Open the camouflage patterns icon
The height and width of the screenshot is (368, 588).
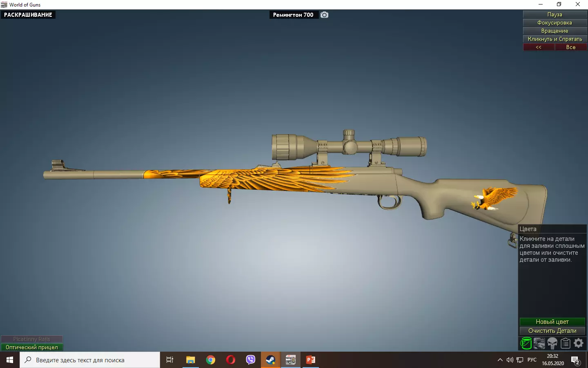click(x=539, y=343)
